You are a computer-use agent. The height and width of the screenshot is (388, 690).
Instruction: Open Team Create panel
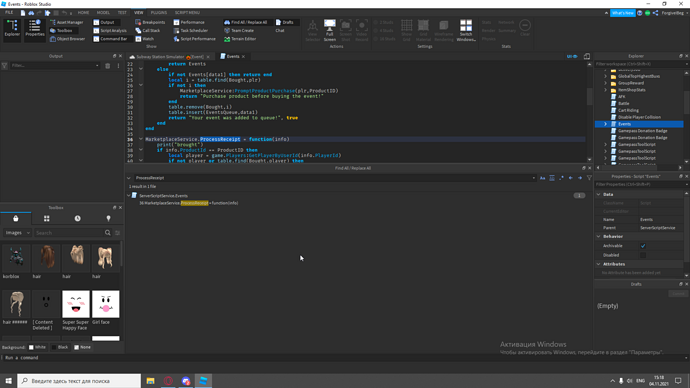[239, 30]
